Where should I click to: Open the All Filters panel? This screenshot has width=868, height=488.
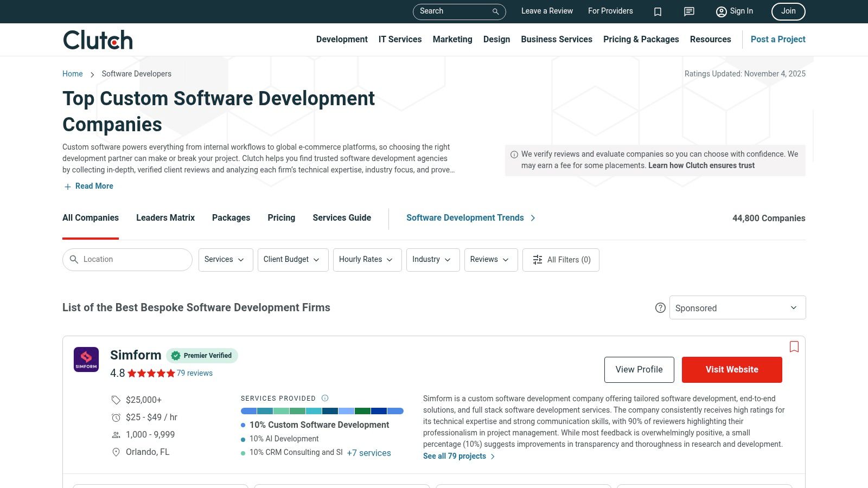[561, 260]
